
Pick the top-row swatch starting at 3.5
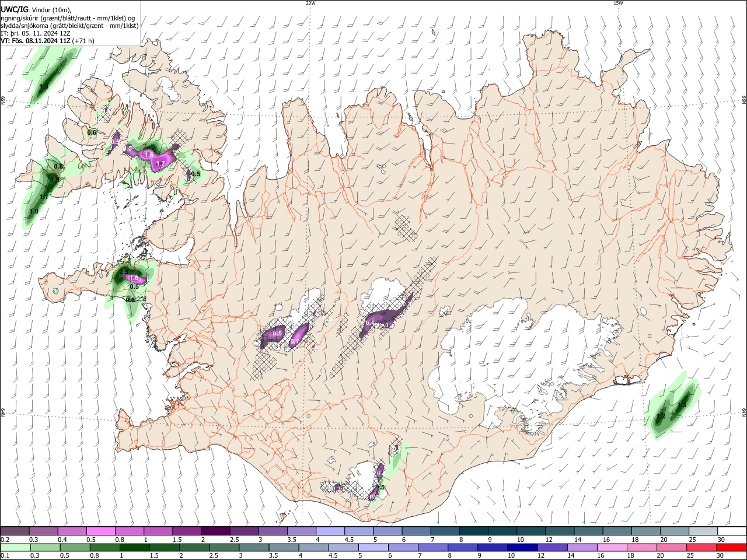tap(301, 531)
